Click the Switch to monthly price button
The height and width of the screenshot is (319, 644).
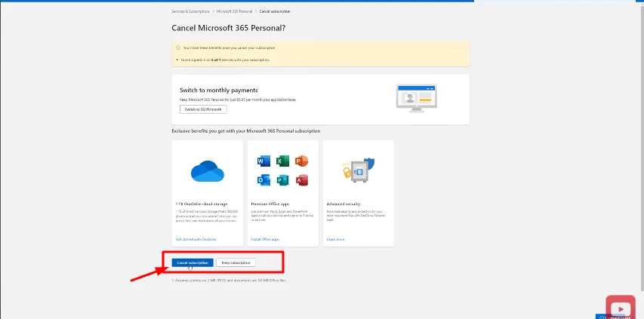coord(203,109)
